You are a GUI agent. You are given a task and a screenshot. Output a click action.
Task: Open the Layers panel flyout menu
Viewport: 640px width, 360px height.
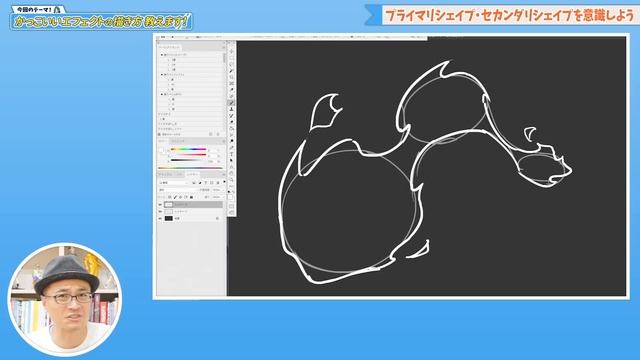[x=224, y=174]
